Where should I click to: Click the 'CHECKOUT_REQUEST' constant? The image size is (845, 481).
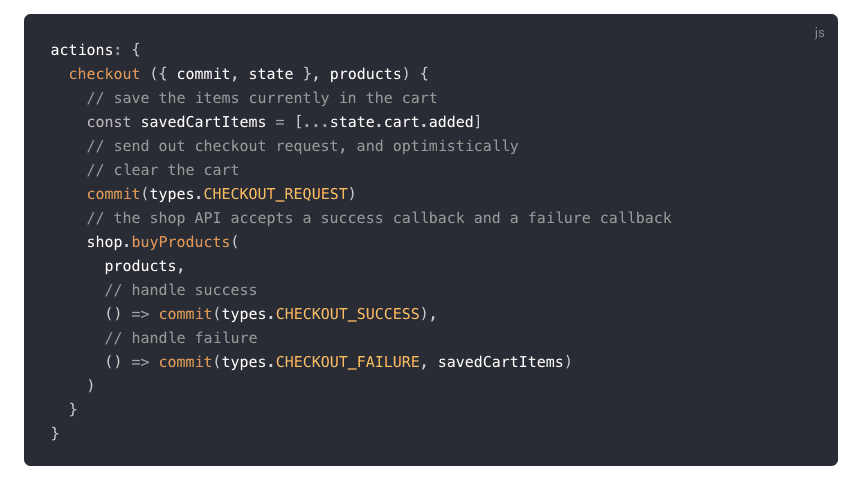click(275, 194)
